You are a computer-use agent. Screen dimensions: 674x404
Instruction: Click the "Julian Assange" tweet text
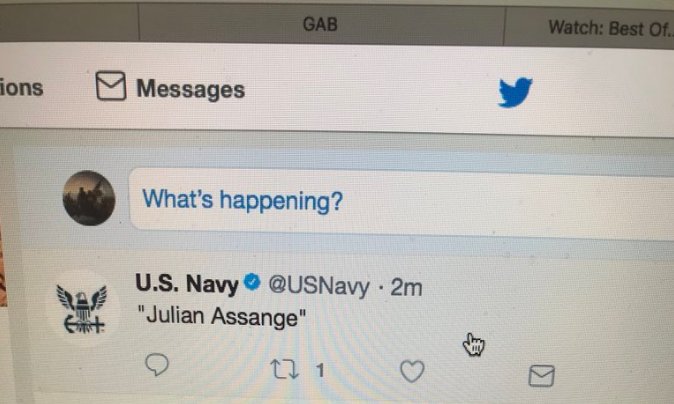[220, 320]
